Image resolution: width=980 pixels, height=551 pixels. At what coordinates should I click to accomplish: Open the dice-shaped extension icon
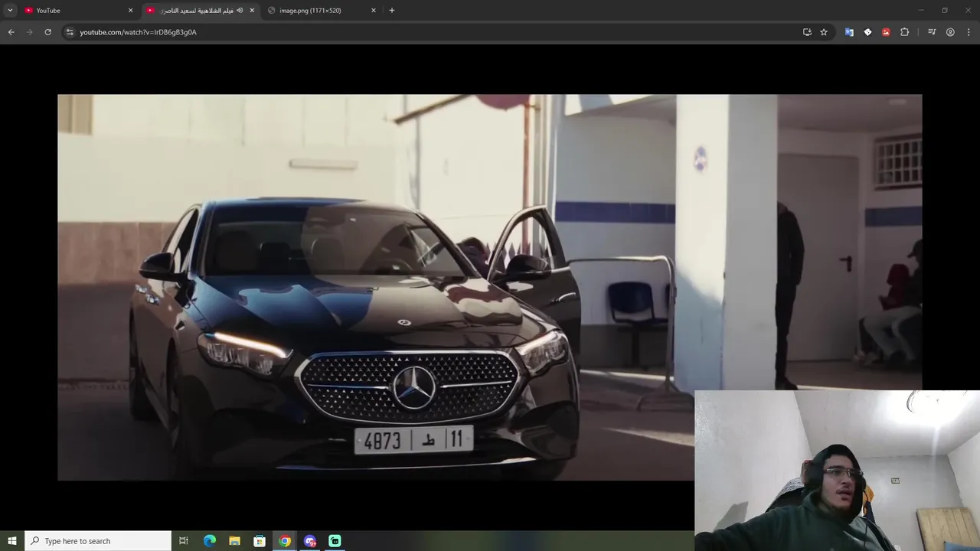[x=867, y=32]
